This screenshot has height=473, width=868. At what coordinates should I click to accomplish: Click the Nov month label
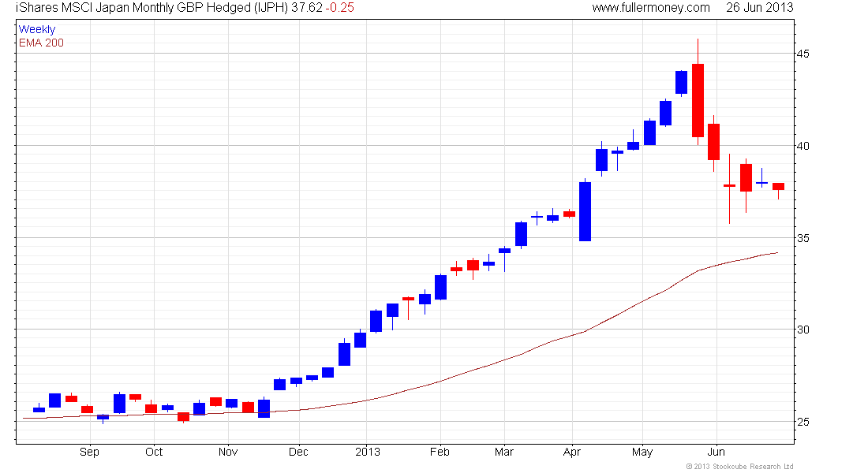coord(227,452)
